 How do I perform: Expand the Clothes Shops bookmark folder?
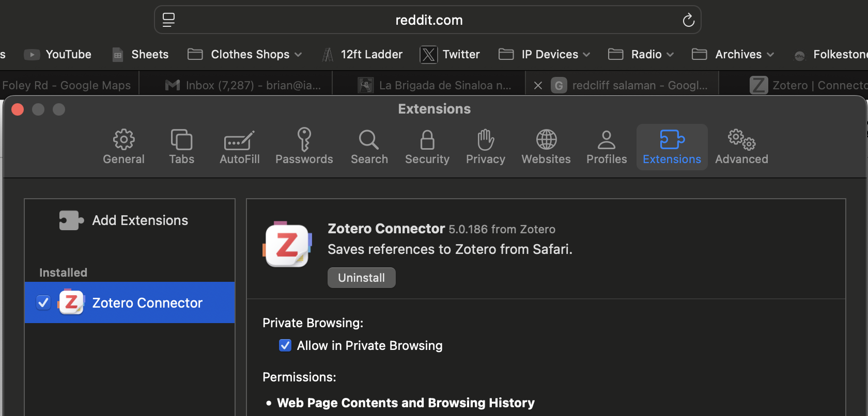click(245, 54)
